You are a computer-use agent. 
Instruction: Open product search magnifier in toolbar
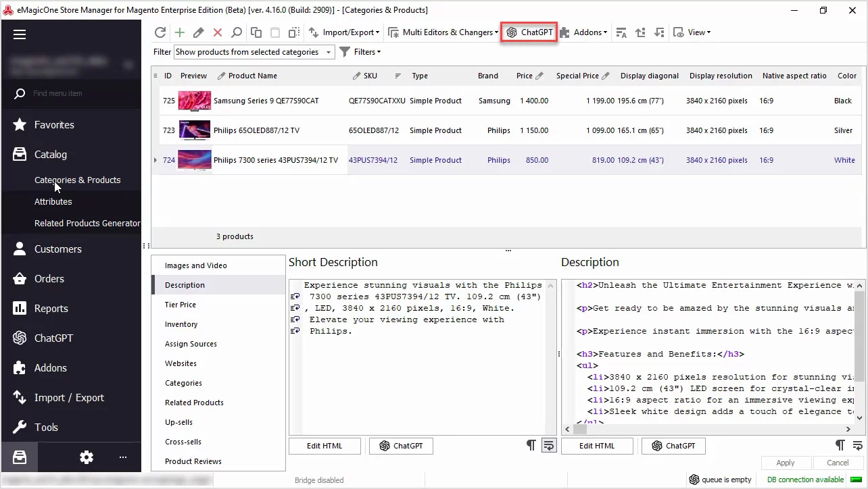coord(237,32)
